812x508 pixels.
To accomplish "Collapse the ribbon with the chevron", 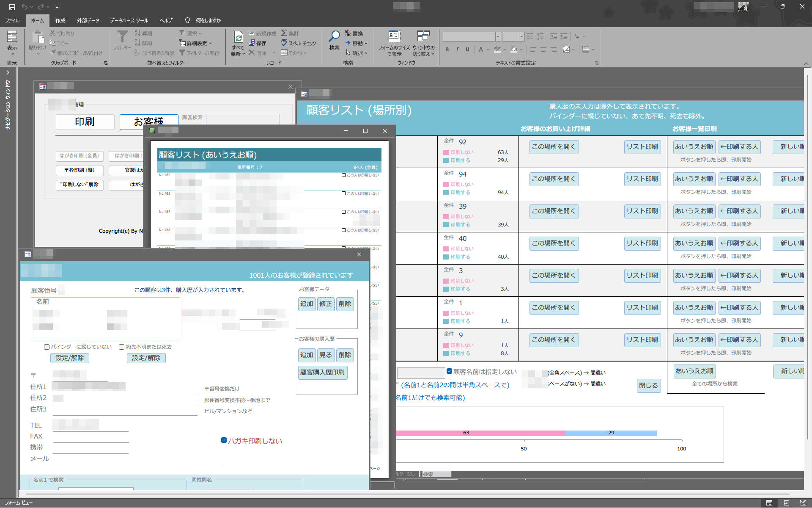I will [x=806, y=63].
